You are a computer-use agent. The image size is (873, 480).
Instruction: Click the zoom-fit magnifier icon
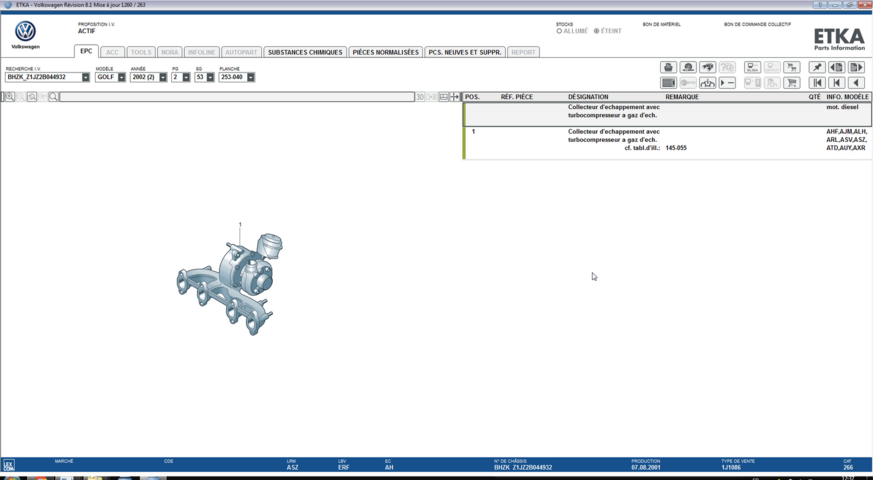32,97
